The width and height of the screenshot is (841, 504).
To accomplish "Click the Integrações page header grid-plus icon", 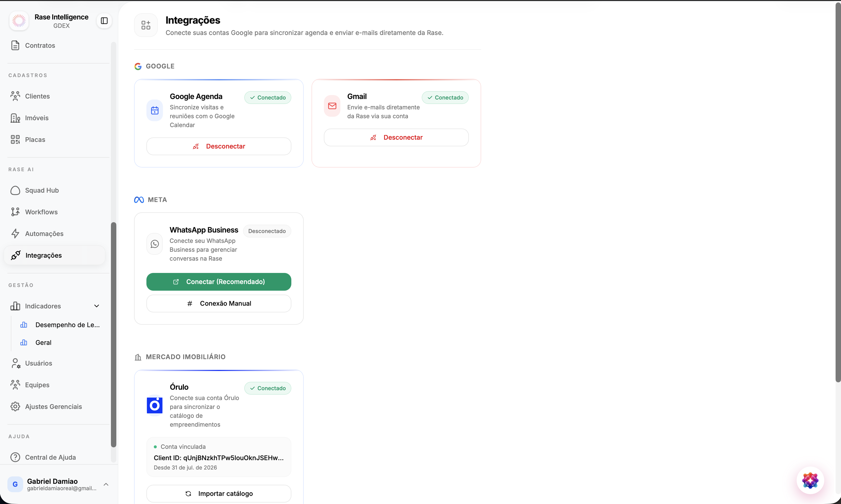I will 146,25.
